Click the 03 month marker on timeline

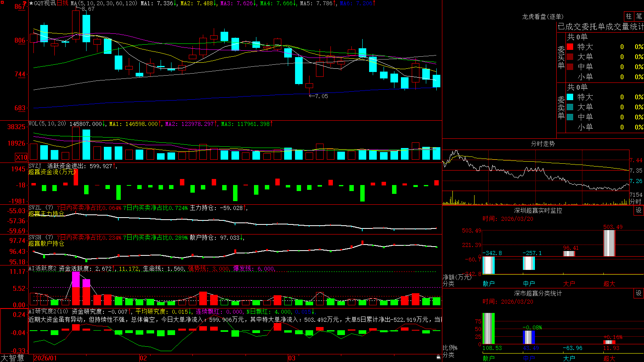[292, 358]
